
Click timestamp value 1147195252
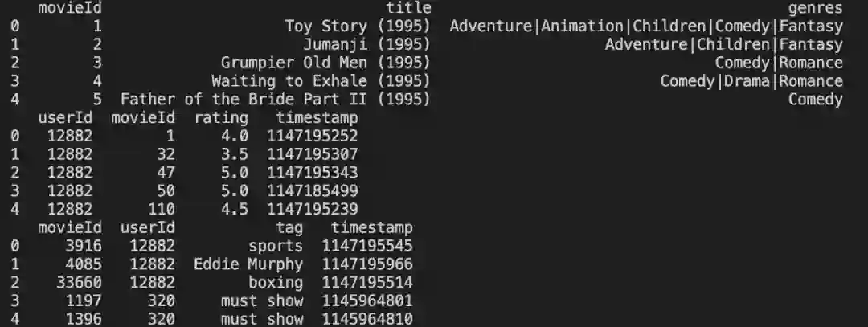point(313,136)
